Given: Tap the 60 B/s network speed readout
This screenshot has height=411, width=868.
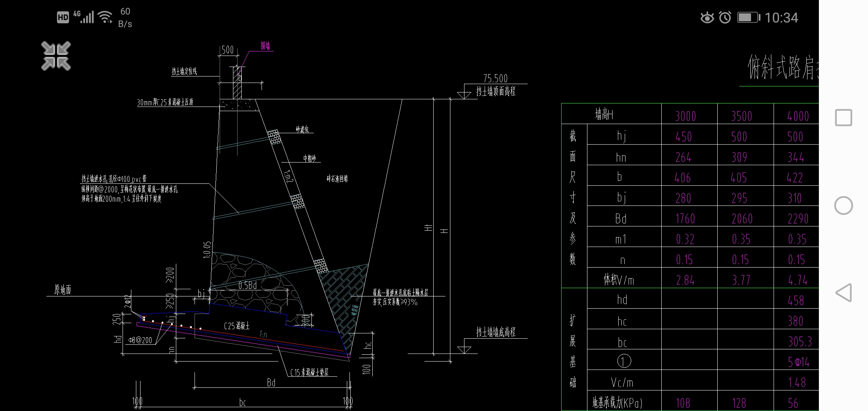Looking at the screenshot, I should click(125, 18).
